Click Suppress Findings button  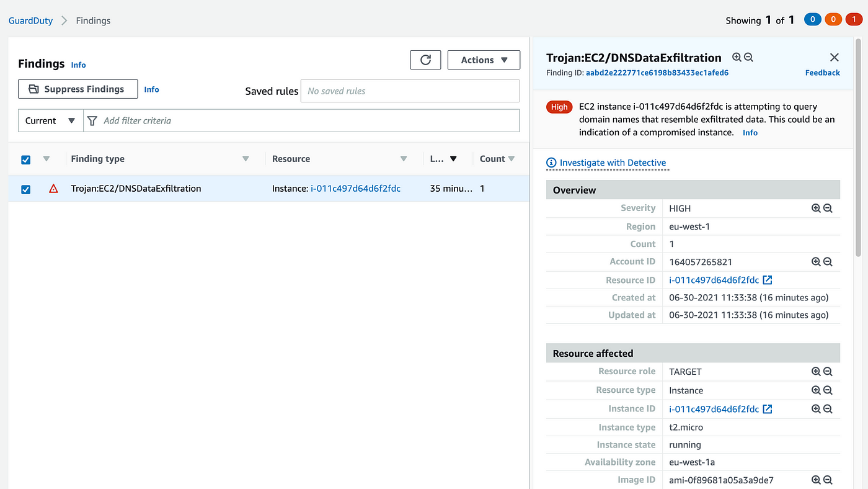tap(77, 89)
